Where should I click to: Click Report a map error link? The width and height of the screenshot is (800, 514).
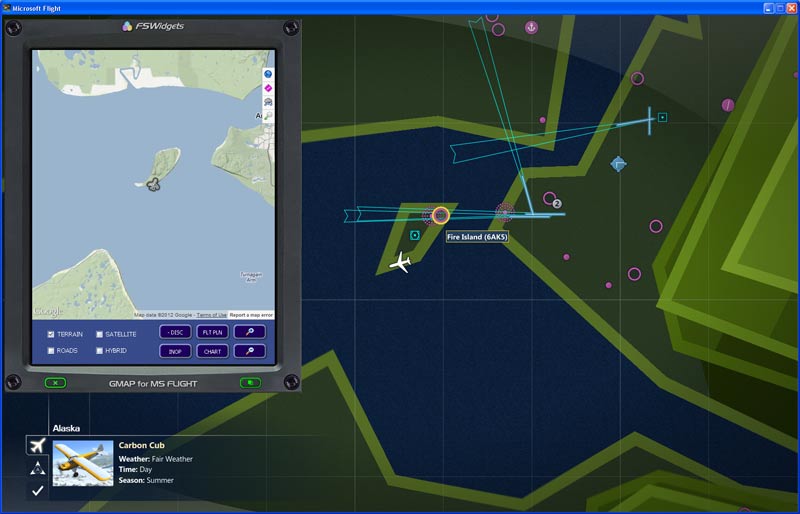(x=251, y=315)
